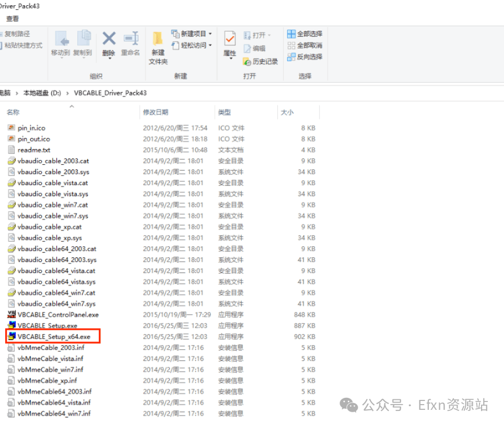Screen dimensions: 504x425
Task: Click 复制路径 (Copy path) in the ribbon
Action: point(18,33)
